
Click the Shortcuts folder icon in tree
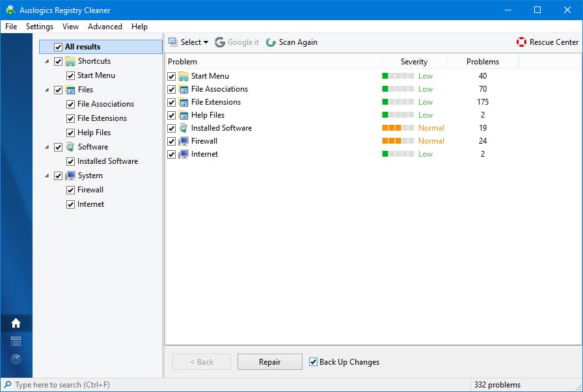point(70,61)
